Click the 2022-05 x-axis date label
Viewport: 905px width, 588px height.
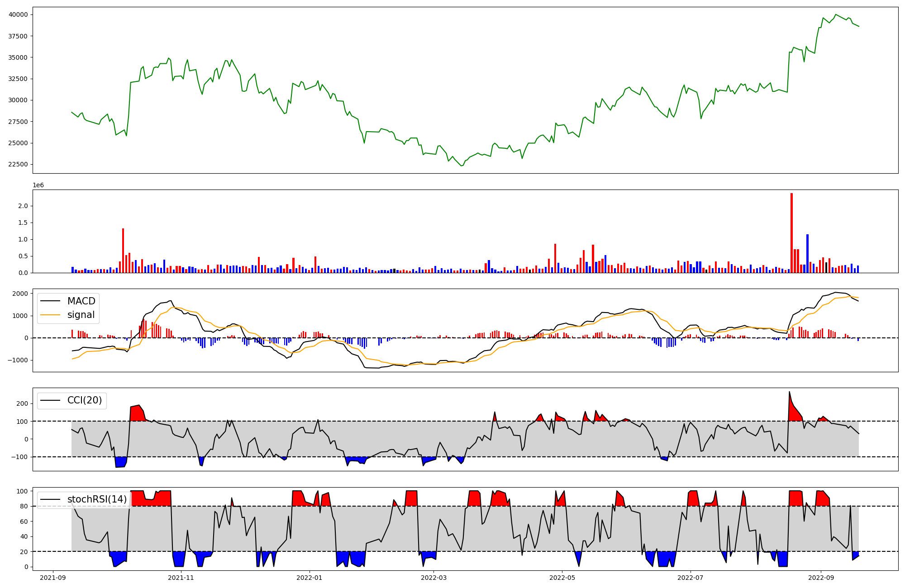(x=562, y=578)
